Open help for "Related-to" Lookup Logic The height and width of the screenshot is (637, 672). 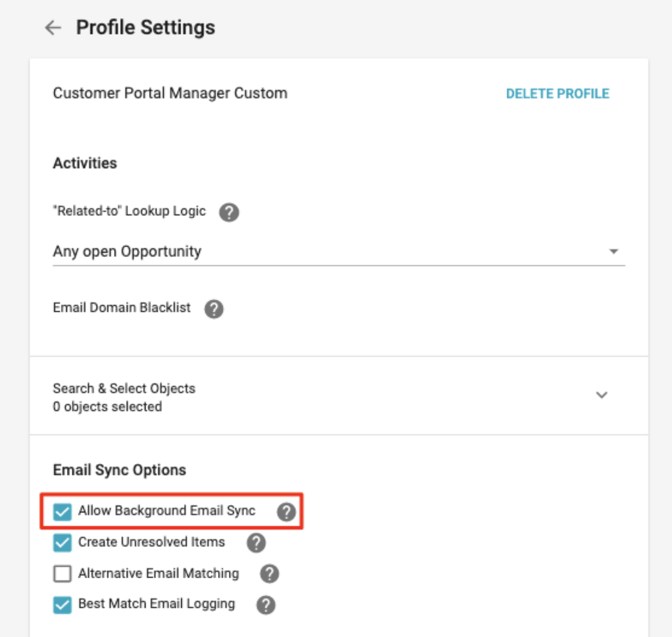coord(229,212)
